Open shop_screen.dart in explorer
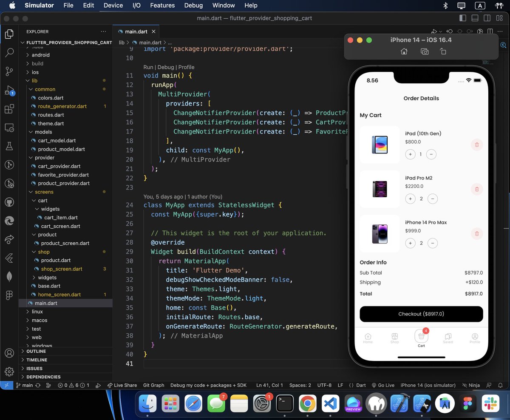Viewport: 510px width, 420px height. [62, 269]
